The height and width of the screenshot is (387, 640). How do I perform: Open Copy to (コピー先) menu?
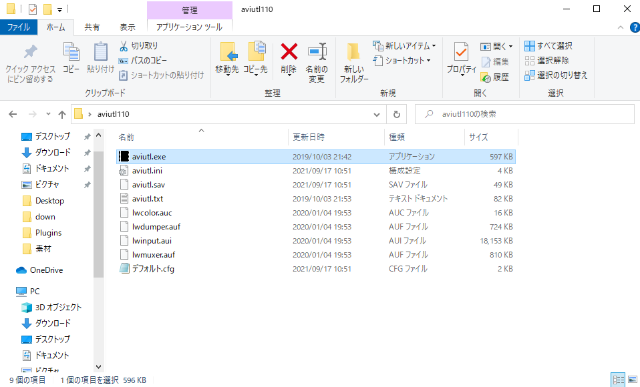click(256, 58)
